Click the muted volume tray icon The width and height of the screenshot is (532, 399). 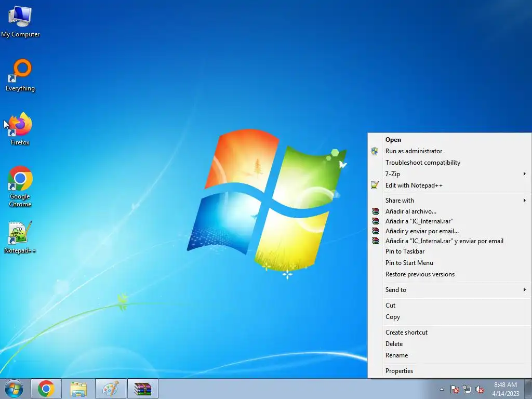480,389
